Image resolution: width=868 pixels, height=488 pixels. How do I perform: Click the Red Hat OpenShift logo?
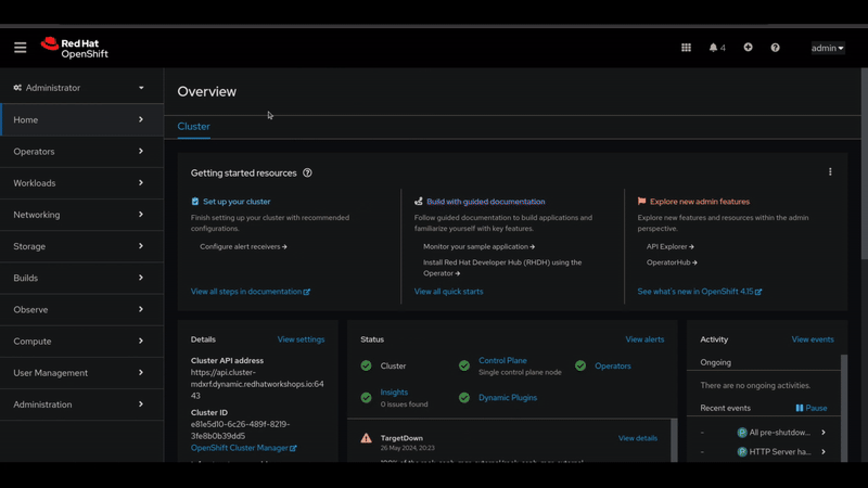(x=75, y=48)
